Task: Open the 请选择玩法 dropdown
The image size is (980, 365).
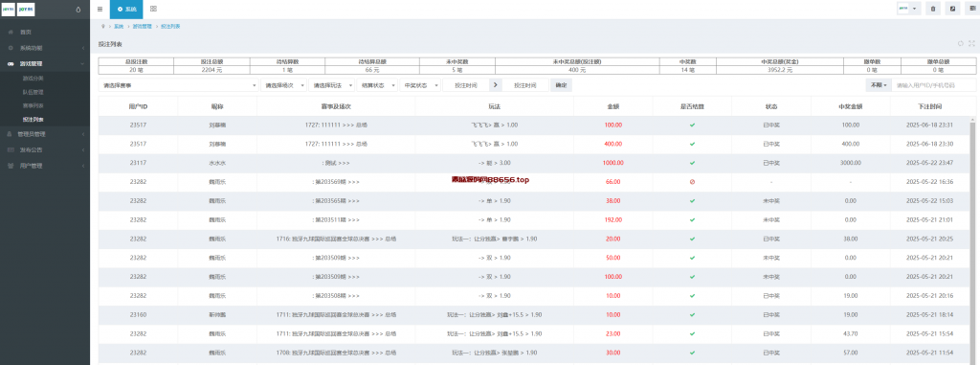Action: 333,85
